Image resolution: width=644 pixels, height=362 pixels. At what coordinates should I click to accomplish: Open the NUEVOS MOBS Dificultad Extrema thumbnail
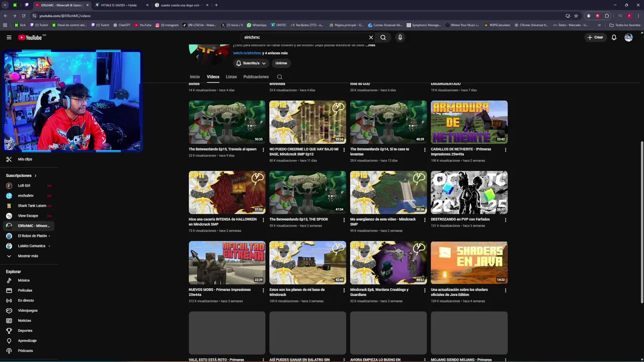point(227,262)
